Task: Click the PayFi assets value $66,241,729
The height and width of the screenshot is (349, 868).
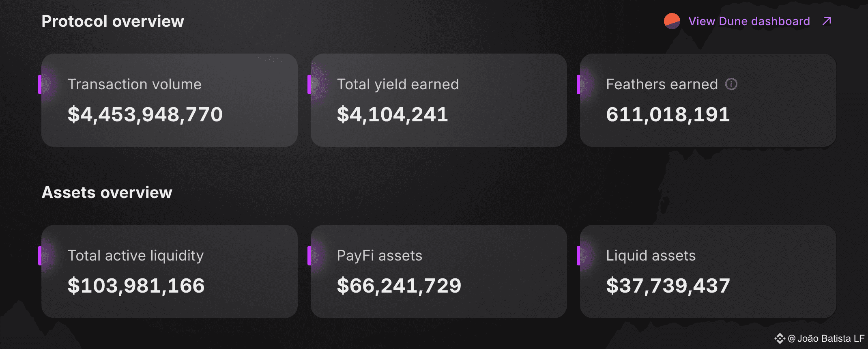Action: click(x=399, y=286)
